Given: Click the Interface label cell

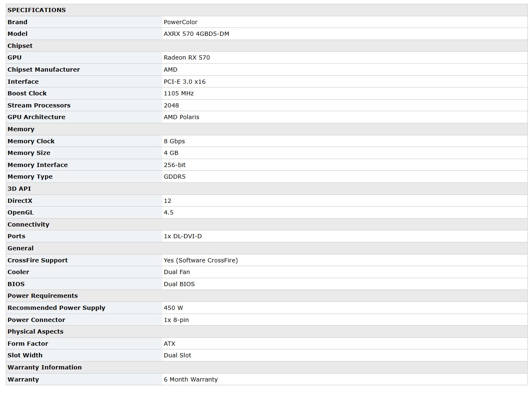Looking at the screenshot, I should coord(84,82).
